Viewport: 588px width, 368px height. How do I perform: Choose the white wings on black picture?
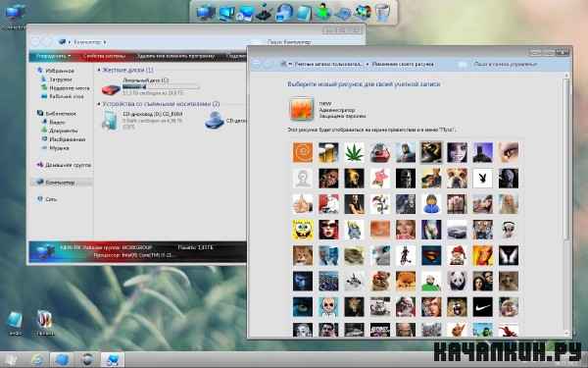[509, 255]
